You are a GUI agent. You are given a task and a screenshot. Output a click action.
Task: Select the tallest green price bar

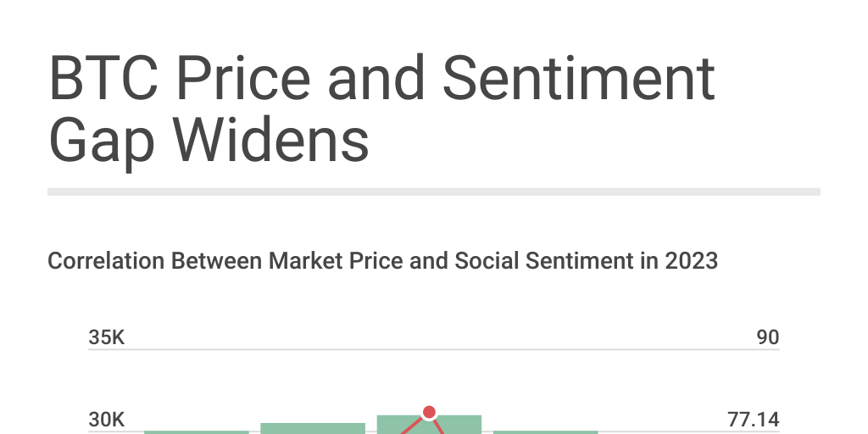(x=429, y=425)
